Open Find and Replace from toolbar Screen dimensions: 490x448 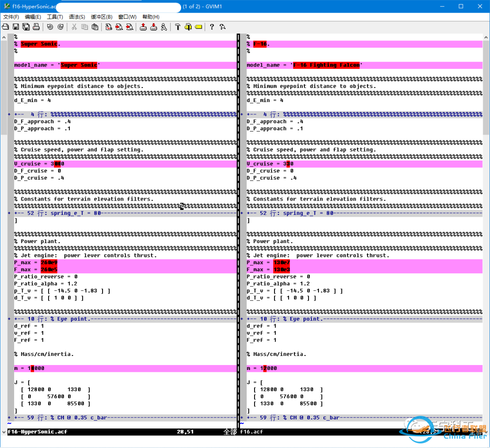pos(108,27)
